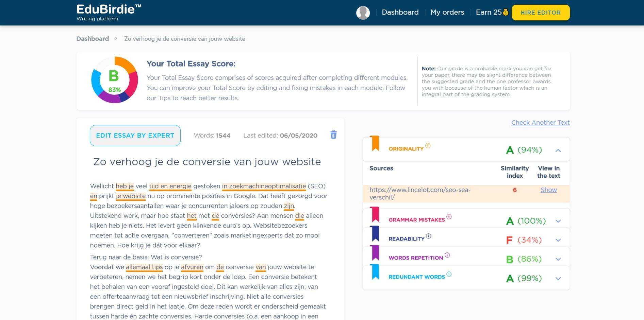Click the dark blue Readability bookmark icon

click(x=375, y=233)
